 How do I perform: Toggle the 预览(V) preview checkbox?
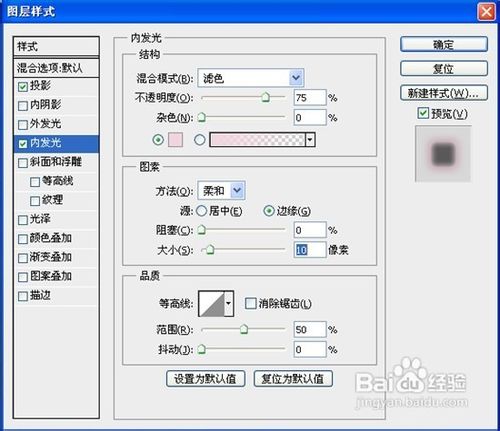[423, 113]
